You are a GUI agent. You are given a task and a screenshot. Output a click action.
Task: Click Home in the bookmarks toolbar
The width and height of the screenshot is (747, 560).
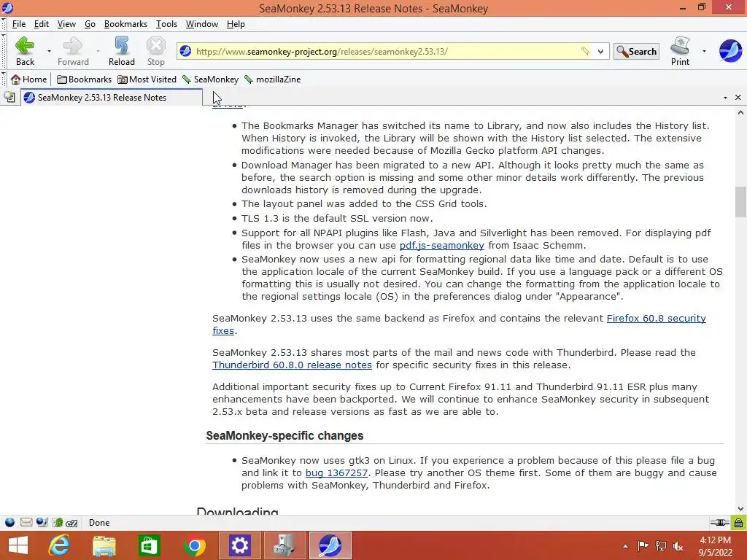click(x=29, y=79)
